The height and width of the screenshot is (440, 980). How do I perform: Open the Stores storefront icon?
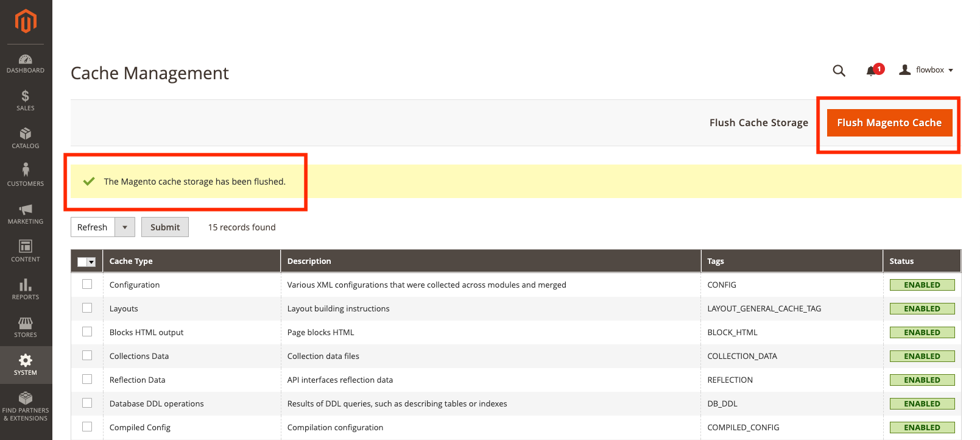pyautogui.click(x=26, y=322)
